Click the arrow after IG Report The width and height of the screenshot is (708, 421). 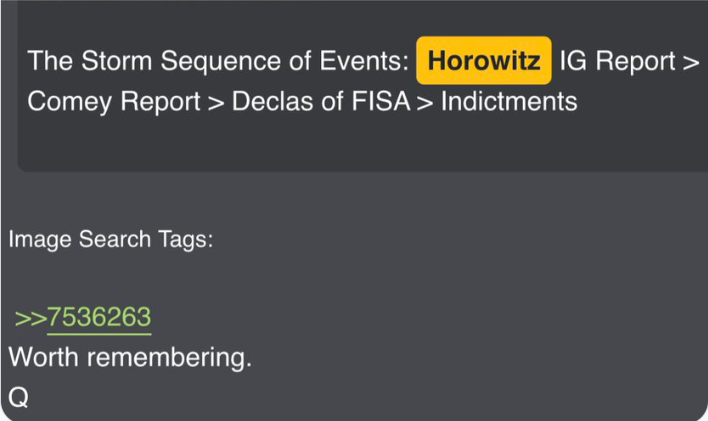click(x=691, y=62)
